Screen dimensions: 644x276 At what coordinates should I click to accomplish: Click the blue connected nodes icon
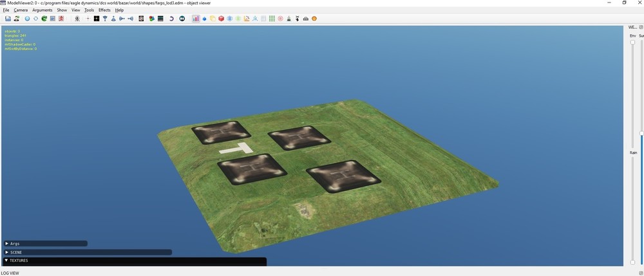255,19
